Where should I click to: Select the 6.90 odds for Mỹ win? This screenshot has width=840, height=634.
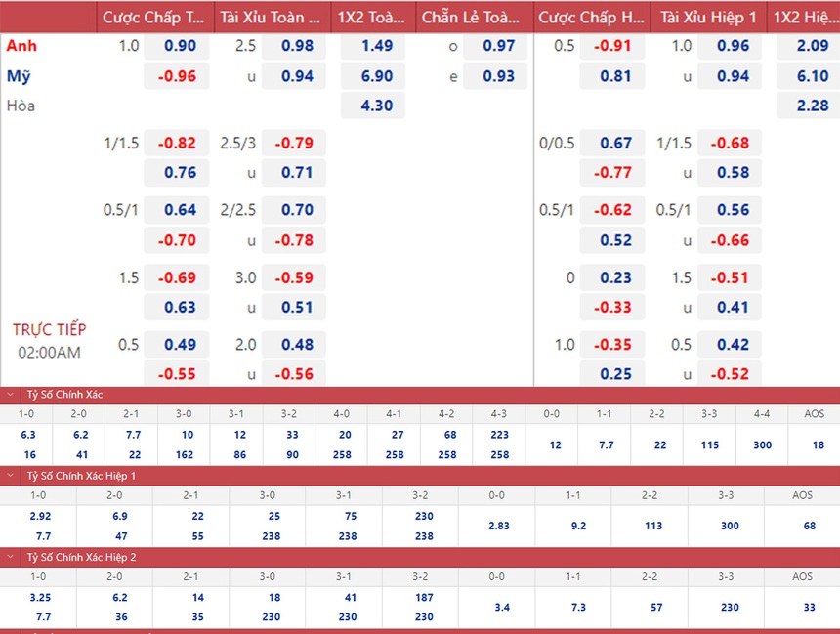pos(376,76)
